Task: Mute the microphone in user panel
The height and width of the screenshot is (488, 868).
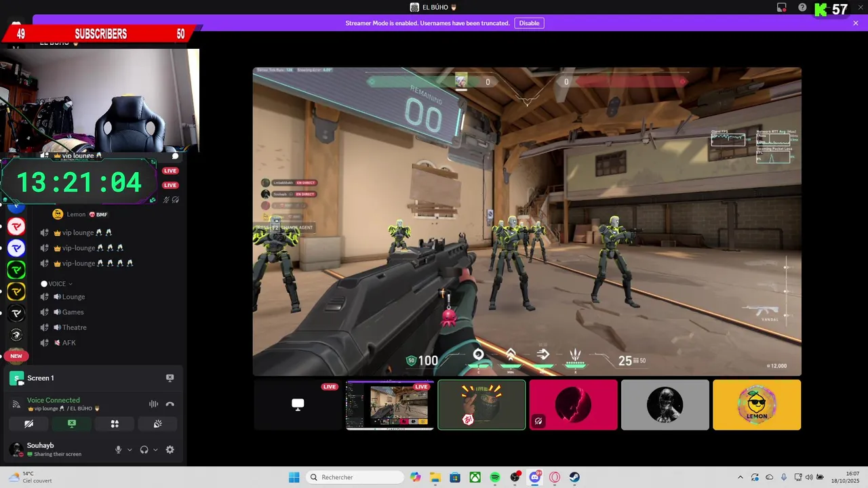Action: pyautogui.click(x=118, y=449)
